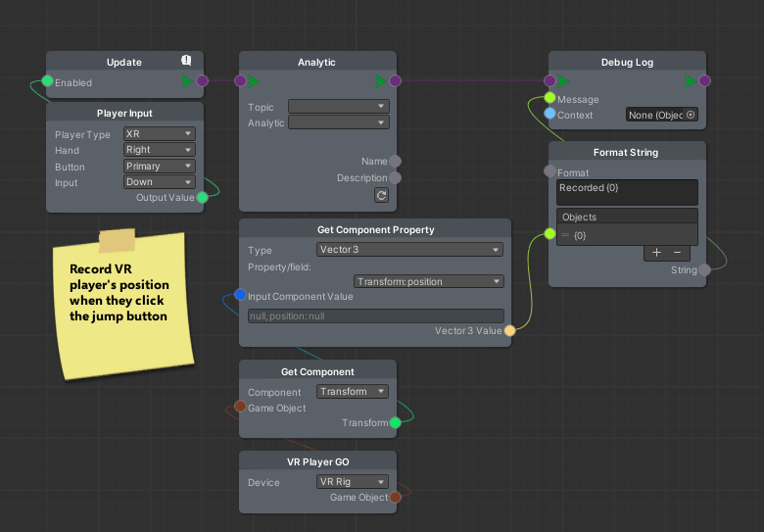
Task: Click the Property/field: label
Action: [x=279, y=266]
